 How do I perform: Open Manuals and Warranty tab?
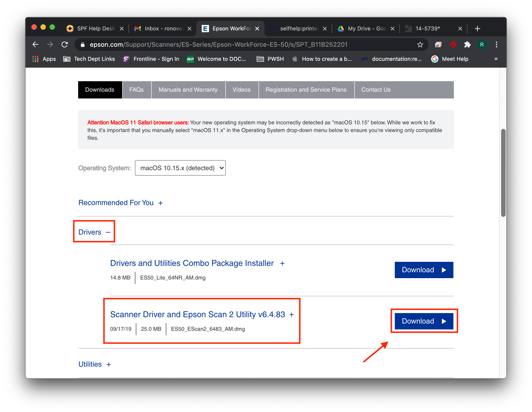tap(188, 90)
